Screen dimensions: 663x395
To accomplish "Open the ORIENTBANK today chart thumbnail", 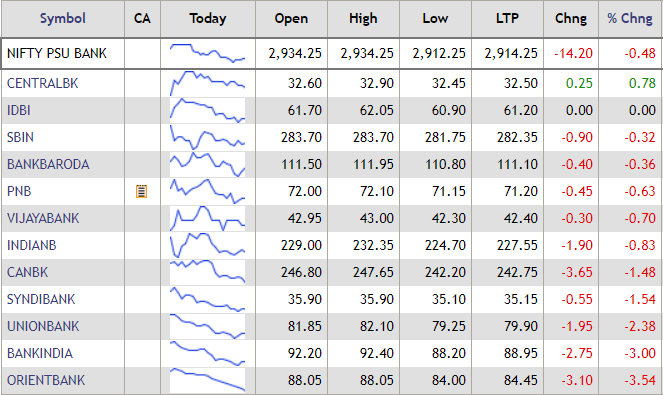I will [x=208, y=380].
